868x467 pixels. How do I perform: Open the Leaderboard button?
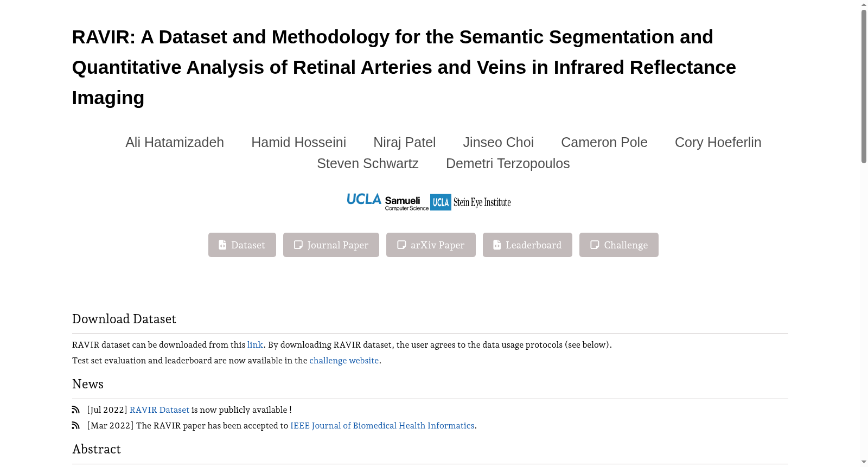click(x=527, y=245)
